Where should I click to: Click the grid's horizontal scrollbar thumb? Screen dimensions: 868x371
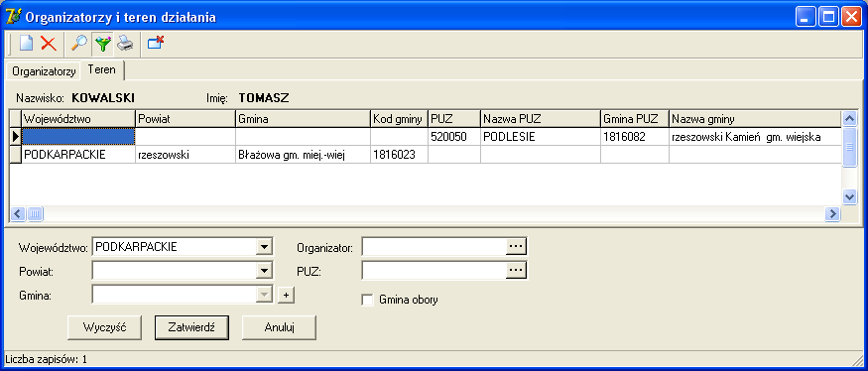(35, 213)
